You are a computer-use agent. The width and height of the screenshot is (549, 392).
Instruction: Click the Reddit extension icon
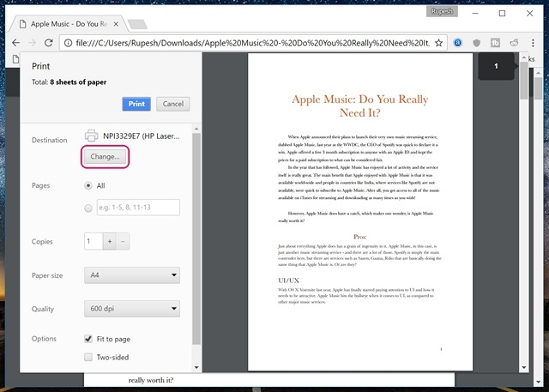pyautogui.click(x=513, y=41)
